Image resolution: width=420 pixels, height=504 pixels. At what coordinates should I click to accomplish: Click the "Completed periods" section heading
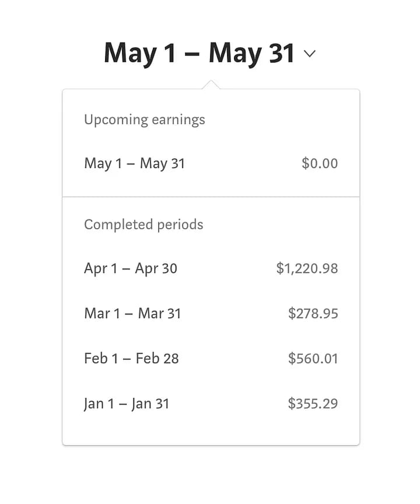click(143, 225)
